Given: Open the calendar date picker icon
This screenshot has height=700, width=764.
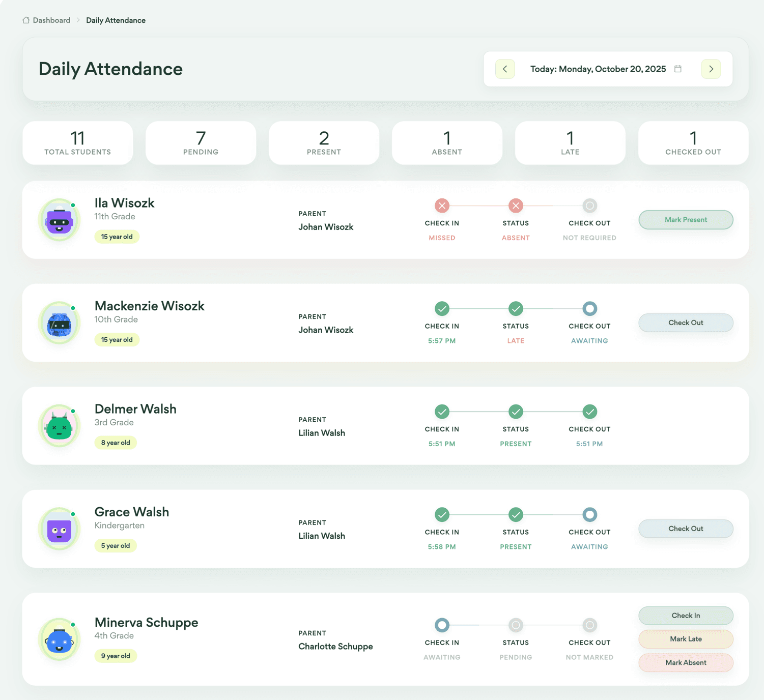Looking at the screenshot, I should coord(678,69).
